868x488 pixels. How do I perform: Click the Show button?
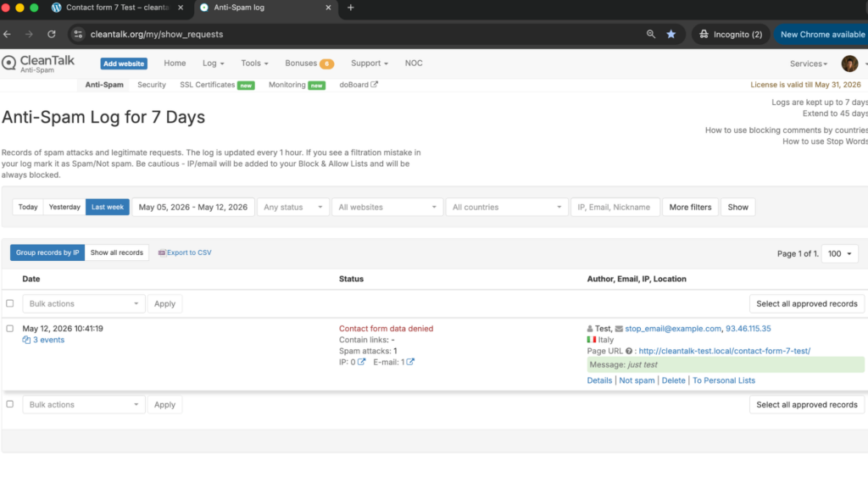tap(738, 207)
